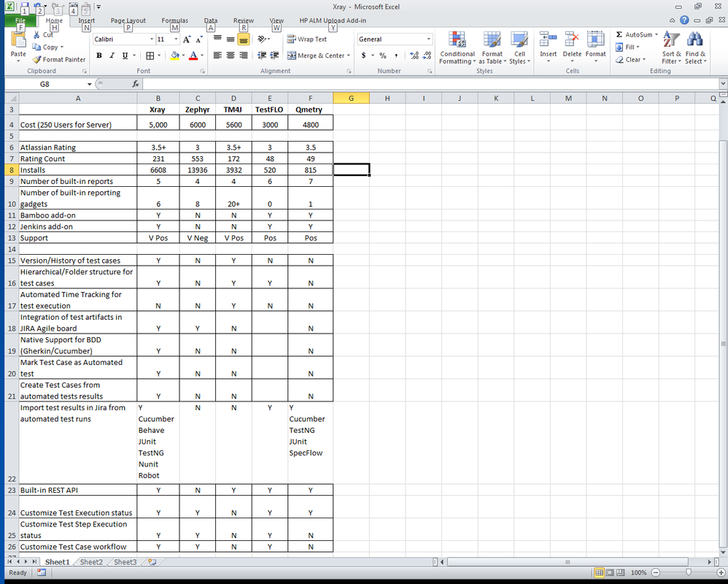The image size is (728, 584).
Task: Click the Align Text Right icon
Action: [x=244, y=55]
